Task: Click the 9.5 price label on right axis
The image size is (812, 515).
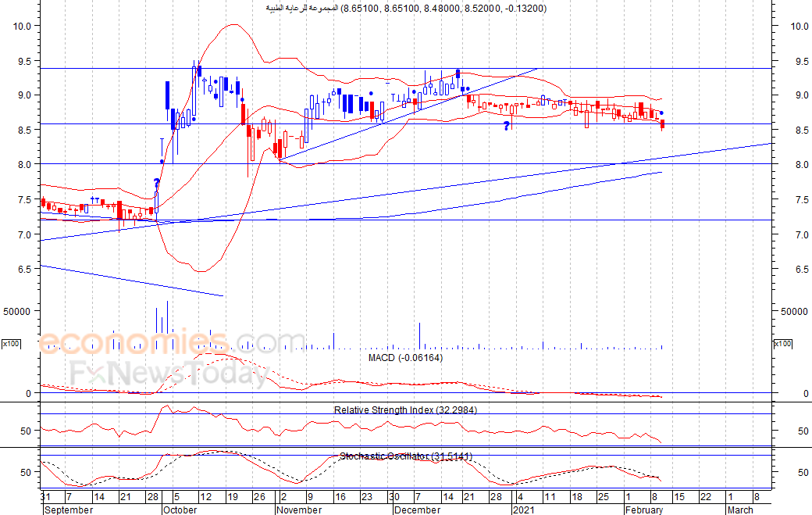Action: 801,61
